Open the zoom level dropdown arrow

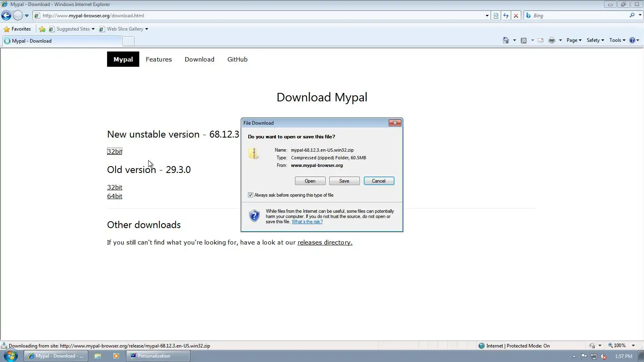click(x=633, y=346)
